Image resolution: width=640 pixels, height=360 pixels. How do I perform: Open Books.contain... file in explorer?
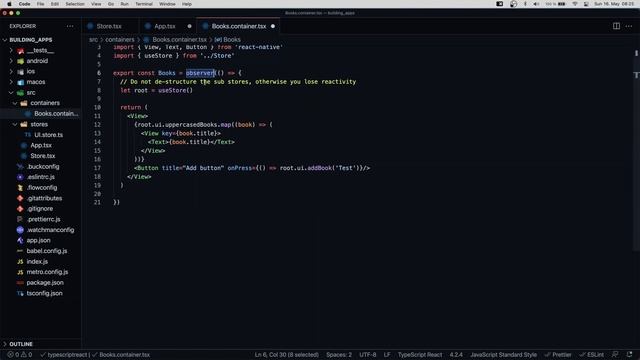(x=56, y=113)
